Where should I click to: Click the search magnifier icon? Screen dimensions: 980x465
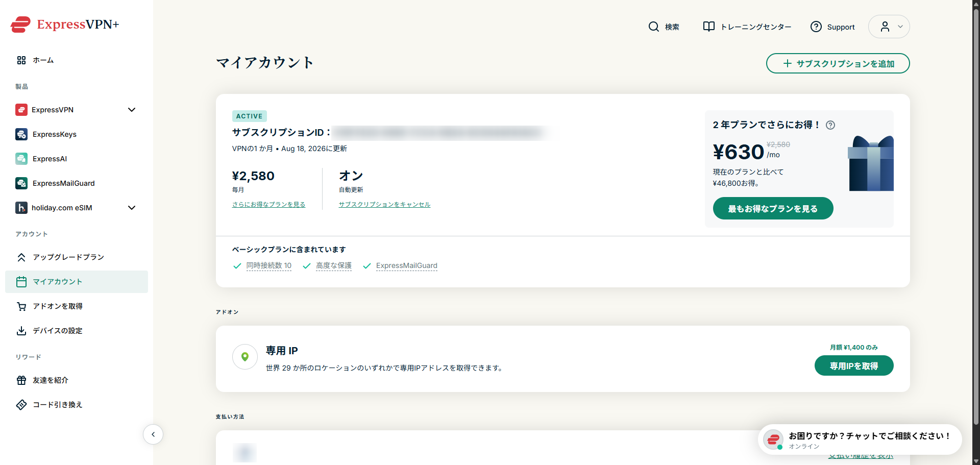(x=654, y=27)
